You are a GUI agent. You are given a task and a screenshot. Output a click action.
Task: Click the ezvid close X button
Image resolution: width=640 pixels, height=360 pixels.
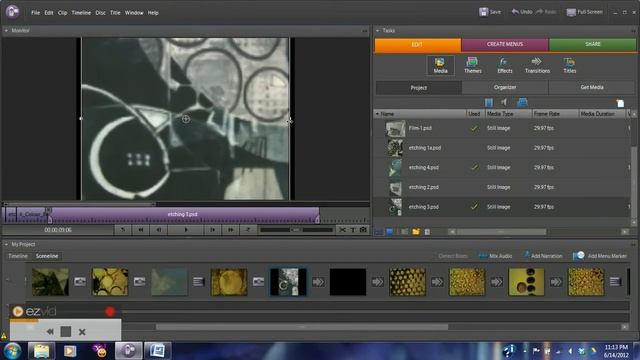tap(82, 332)
